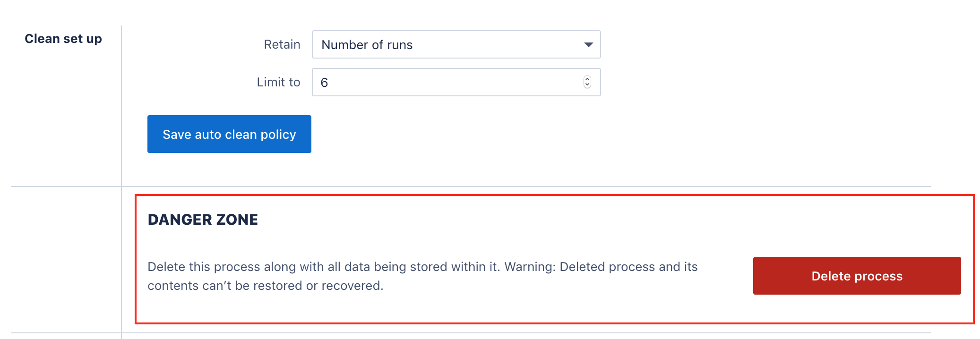Click the danger zone warning text
980x339 pixels.
click(422, 276)
